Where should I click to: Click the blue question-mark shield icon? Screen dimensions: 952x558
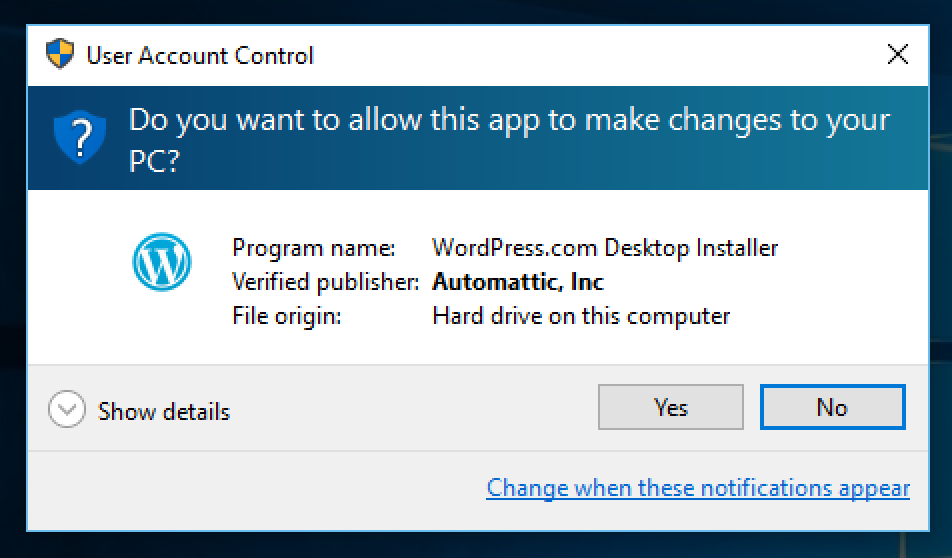(80, 137)
